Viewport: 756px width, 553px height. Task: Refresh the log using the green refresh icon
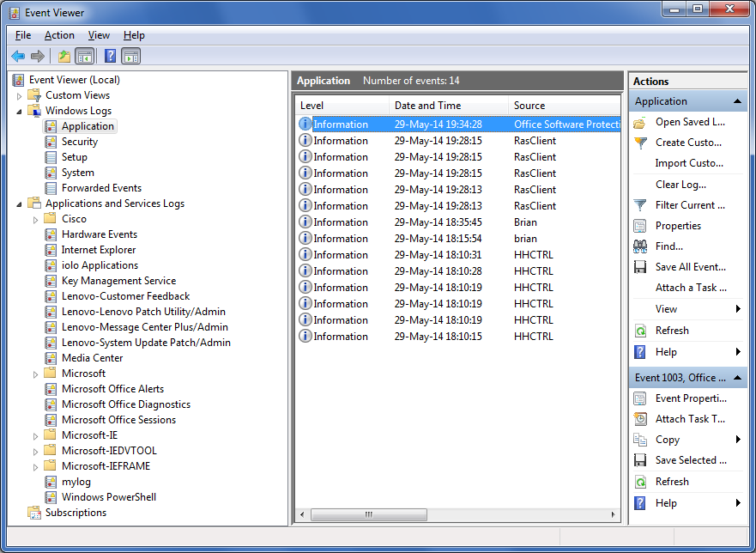coord(639,330)
